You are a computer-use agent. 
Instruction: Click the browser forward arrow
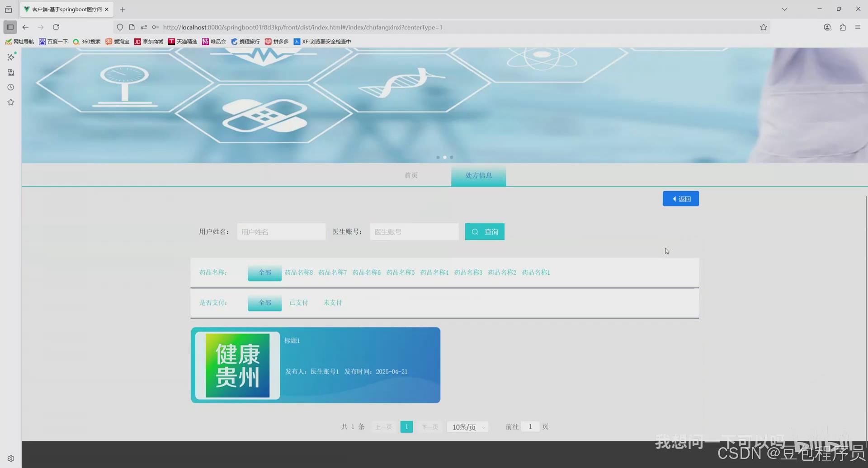pos(41,27)
